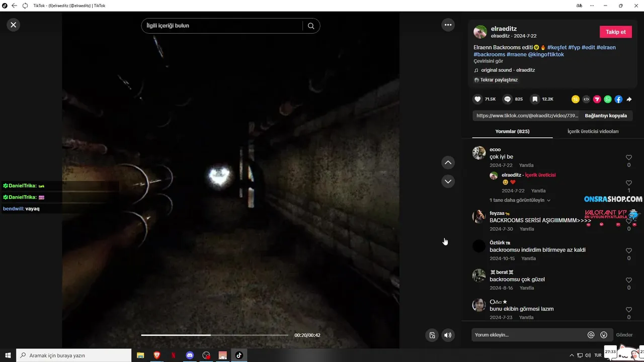Like Öztürk's comment with the heart
This screenshot has height=362, width=644.
(x=629, y=250)
